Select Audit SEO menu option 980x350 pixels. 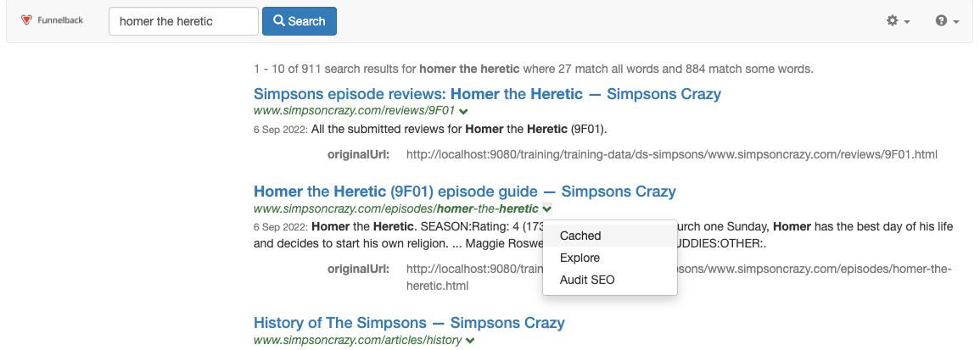[587, 280]
